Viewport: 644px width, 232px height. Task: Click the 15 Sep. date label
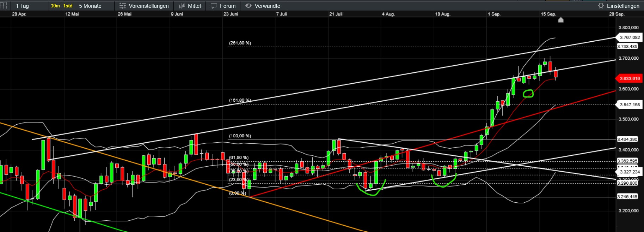548,14
